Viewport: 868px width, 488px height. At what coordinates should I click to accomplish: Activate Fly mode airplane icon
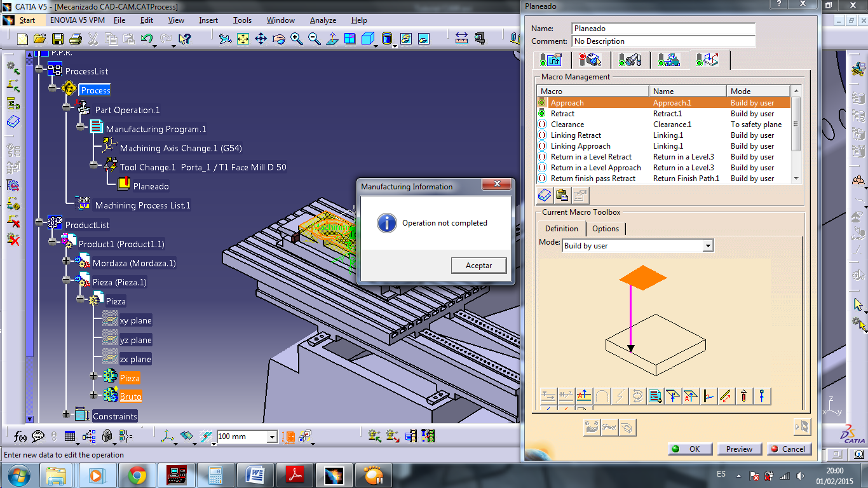225,39
